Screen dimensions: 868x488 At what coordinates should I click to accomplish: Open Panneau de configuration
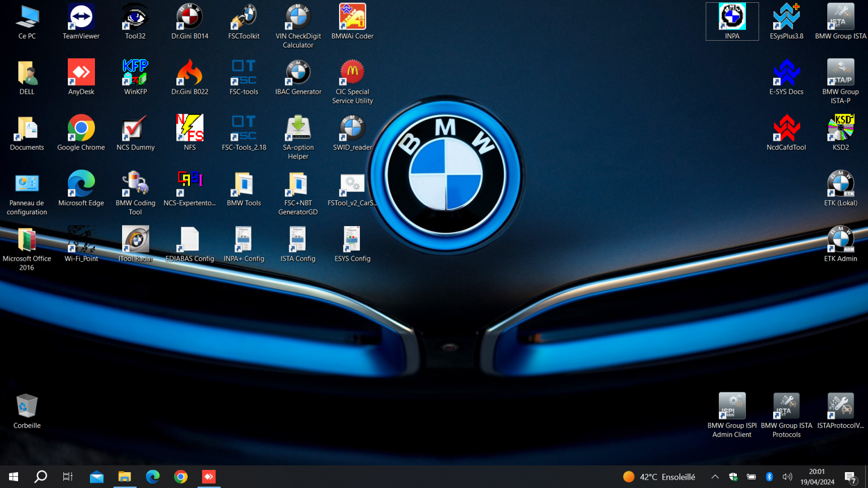pyautogui.click(x=27, y=193)
